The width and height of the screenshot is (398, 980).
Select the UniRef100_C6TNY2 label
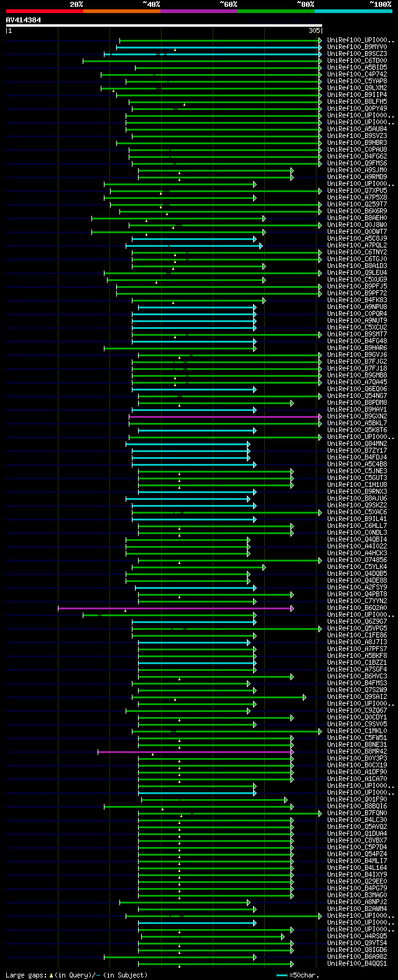(x=357, y=252)
